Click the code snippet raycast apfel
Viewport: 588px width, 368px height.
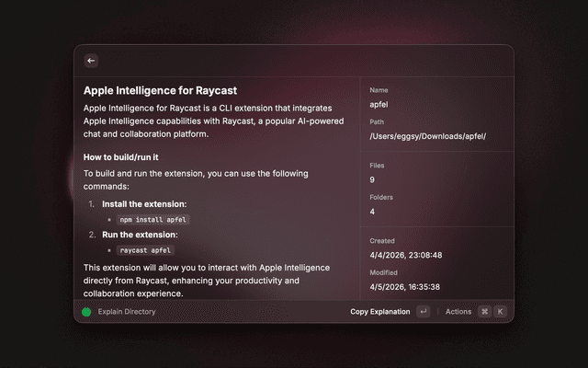pos(145,250)
